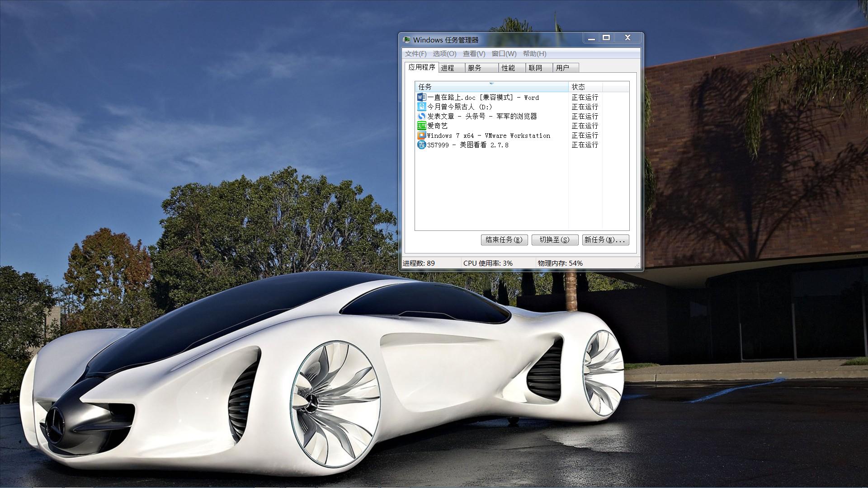The height and width of the screenshot is (488, 868).
Task: Open the 文件(F) menu
Action: coord(415,54)
